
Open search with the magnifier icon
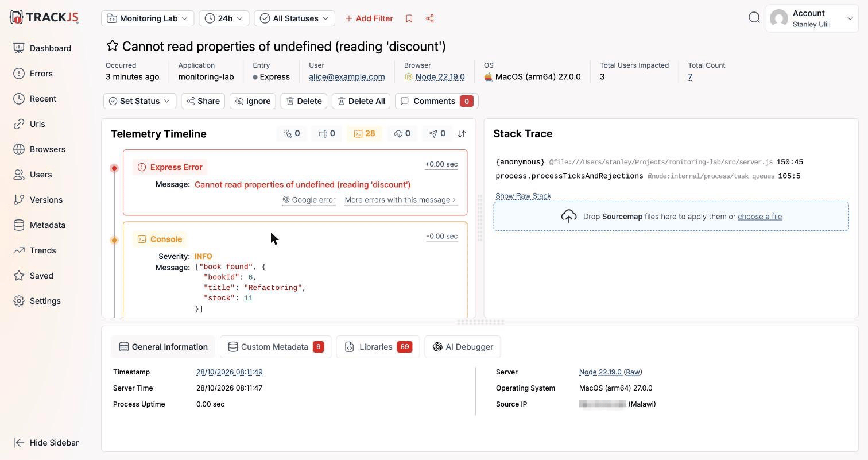pos(754,18)
